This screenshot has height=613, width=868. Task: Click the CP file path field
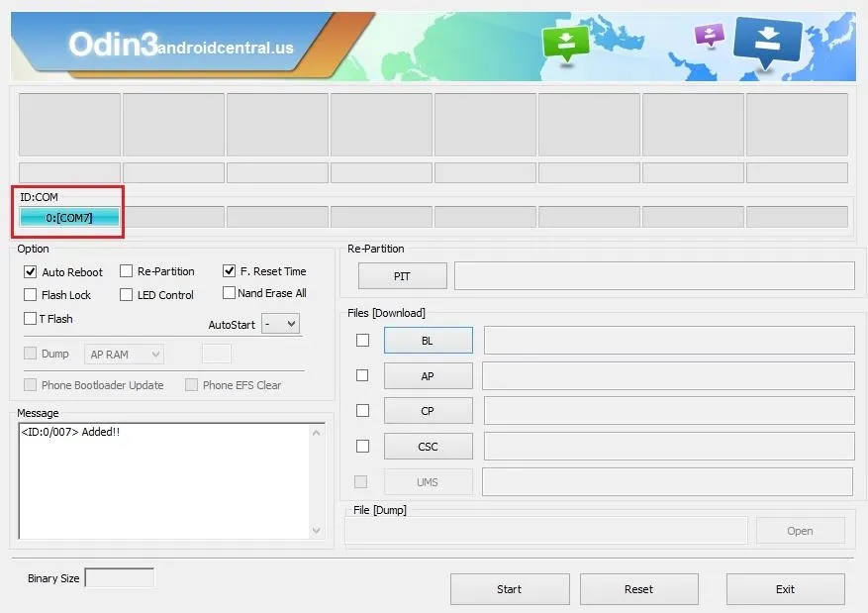click(669, 411)
